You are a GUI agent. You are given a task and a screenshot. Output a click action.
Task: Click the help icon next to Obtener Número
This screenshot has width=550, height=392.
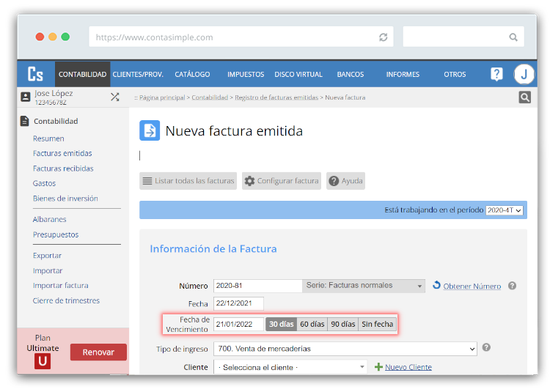(512, 286)
